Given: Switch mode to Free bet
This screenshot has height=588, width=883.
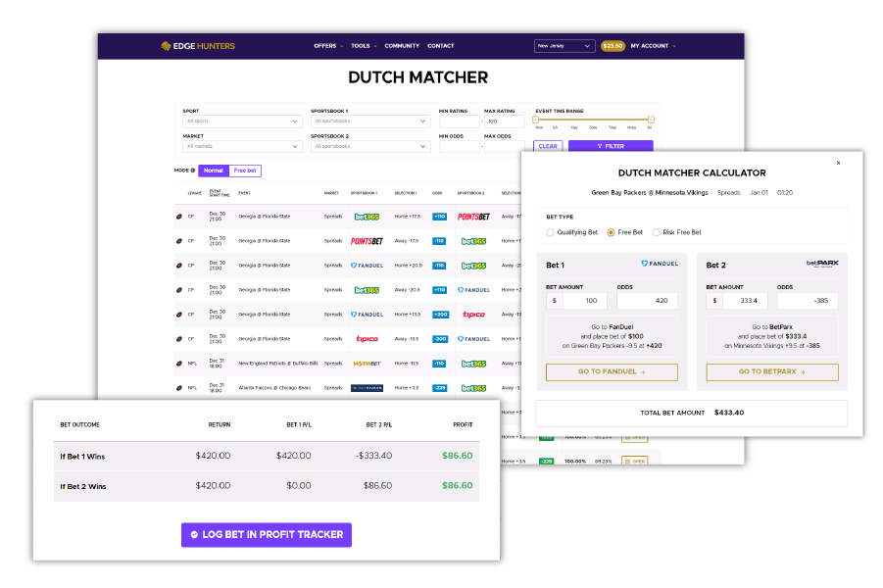Looking at the screenshot, I should (245, 171).
